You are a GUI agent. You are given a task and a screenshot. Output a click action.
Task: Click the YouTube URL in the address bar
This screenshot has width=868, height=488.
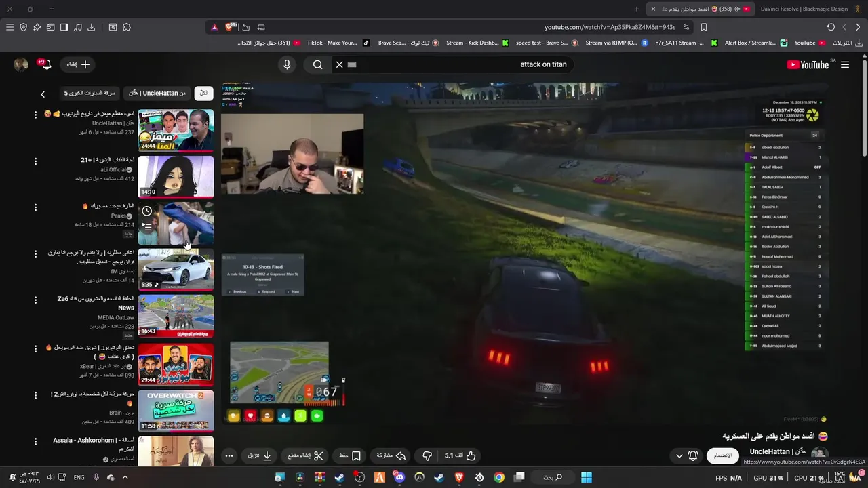coord(610,27)
